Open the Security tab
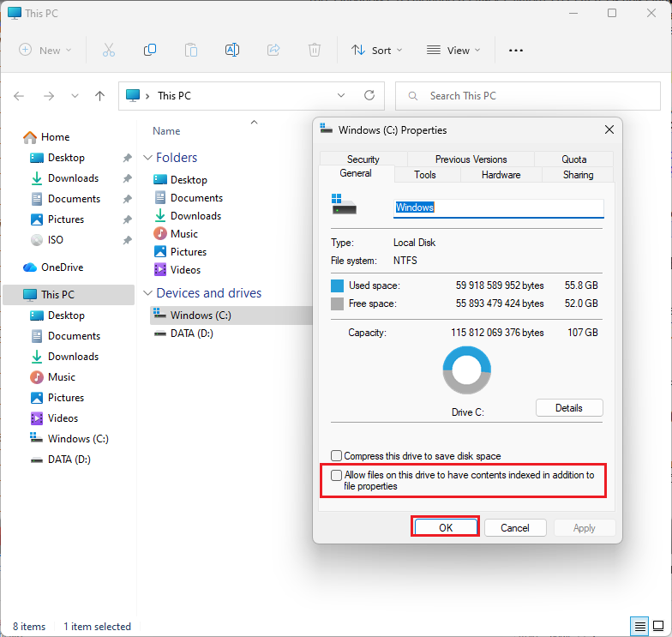Screen dimensions: 672x637 pyautogui.click(x=363, y=159)
